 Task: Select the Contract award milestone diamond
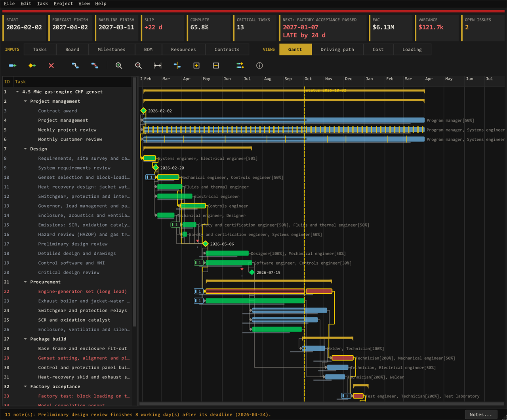click(143, 111)
